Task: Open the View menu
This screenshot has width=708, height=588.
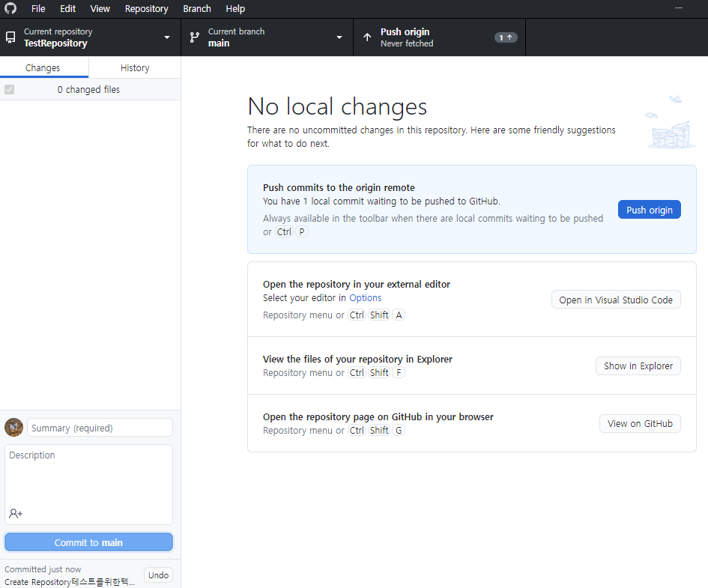Action: coord(100,8)
